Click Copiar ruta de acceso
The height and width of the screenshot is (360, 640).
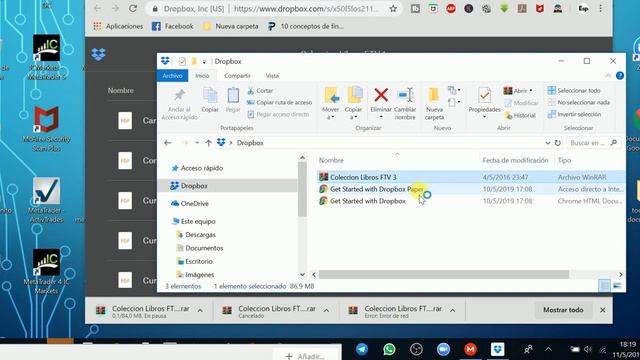(x=280, y=102)
